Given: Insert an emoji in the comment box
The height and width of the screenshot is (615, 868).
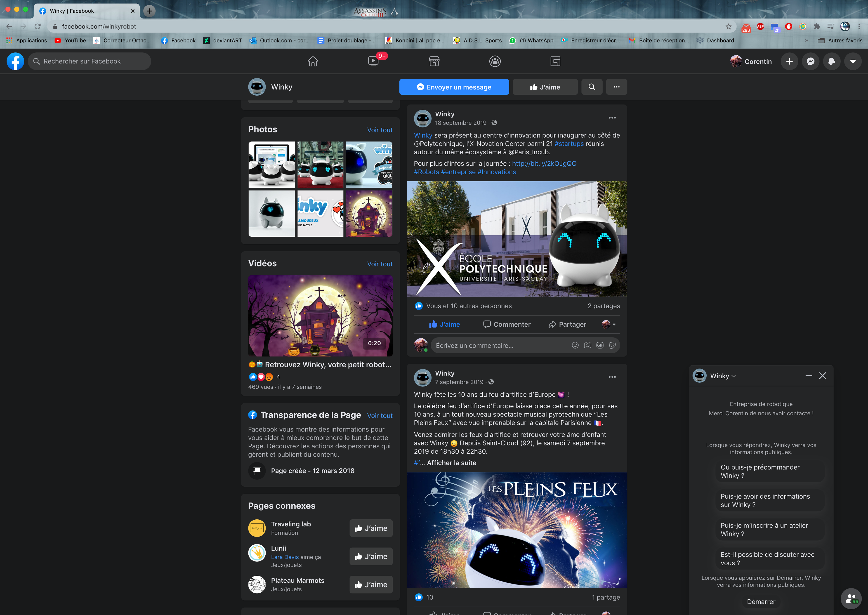Looking at the screenshot, I should click(x=575, y=345).
